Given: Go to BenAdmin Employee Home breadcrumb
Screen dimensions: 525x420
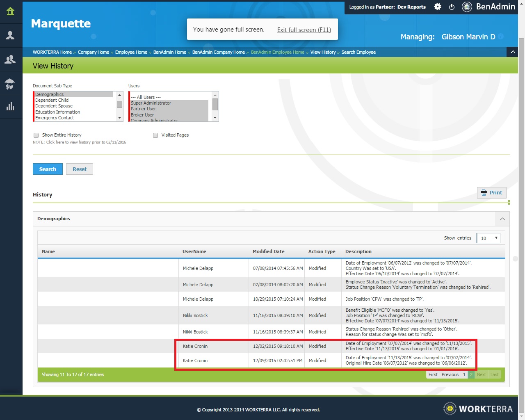Looking at the screenshot, I should pos(278,52).
